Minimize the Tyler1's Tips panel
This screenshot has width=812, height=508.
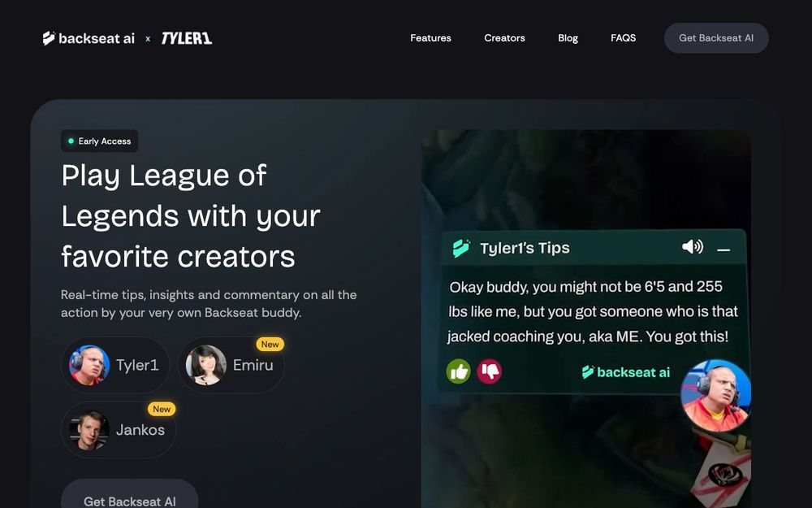[723, 250]
